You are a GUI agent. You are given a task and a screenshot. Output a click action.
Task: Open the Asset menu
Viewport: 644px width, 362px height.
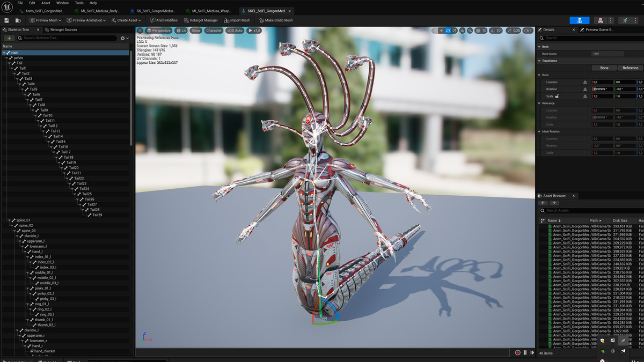click(x=46, y=3)
